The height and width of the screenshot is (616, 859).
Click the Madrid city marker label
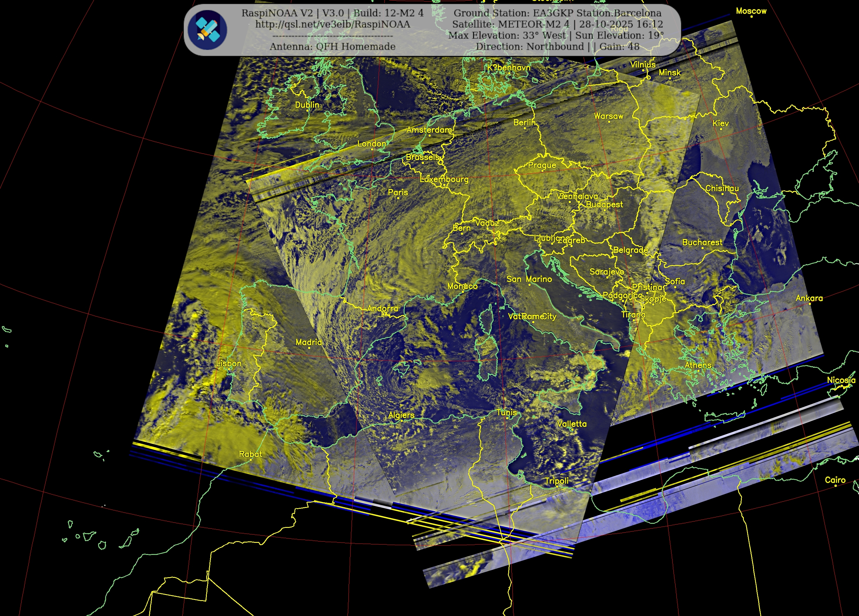[x=308, y=342]
